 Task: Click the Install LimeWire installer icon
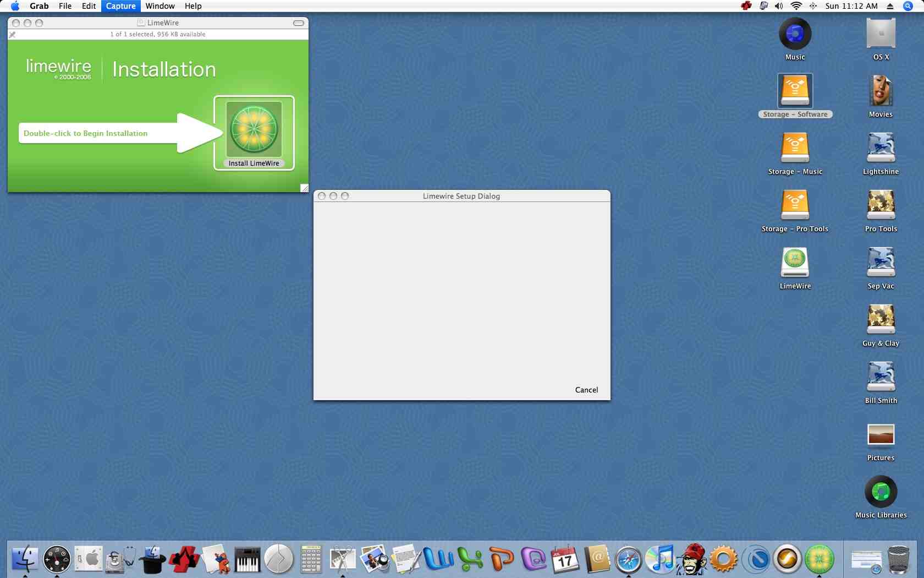click(254, 130)
